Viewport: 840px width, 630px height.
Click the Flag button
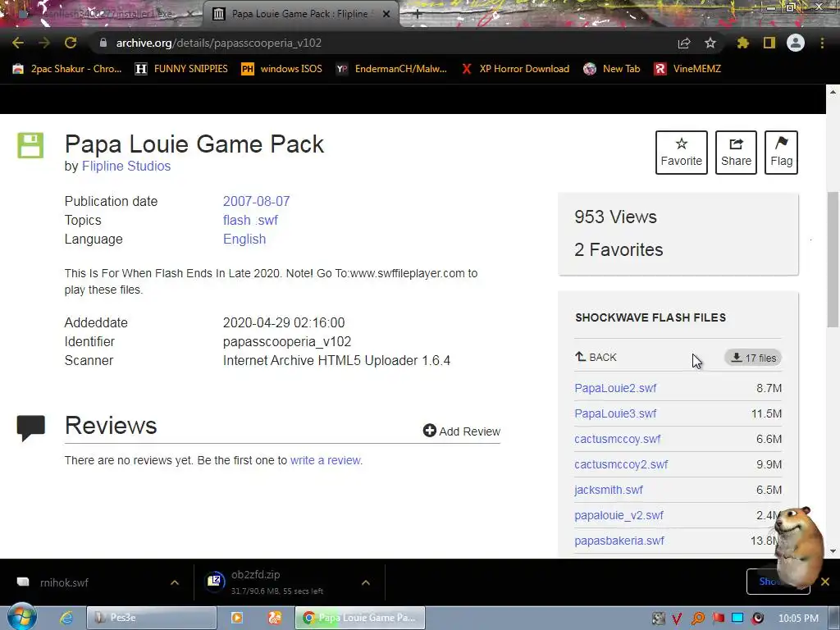tap(781, 152)
